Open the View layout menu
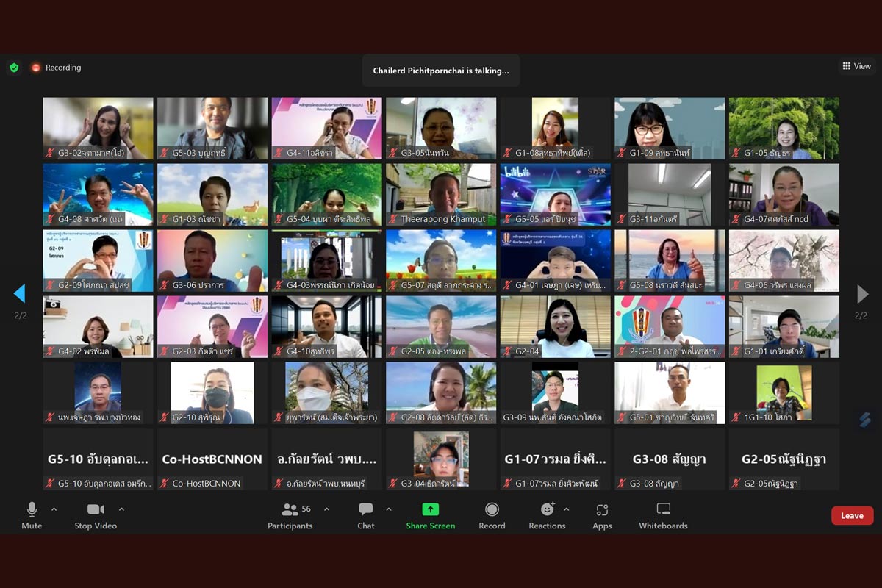The height and width of the screenshot is (588, 882). pos(856,66)
